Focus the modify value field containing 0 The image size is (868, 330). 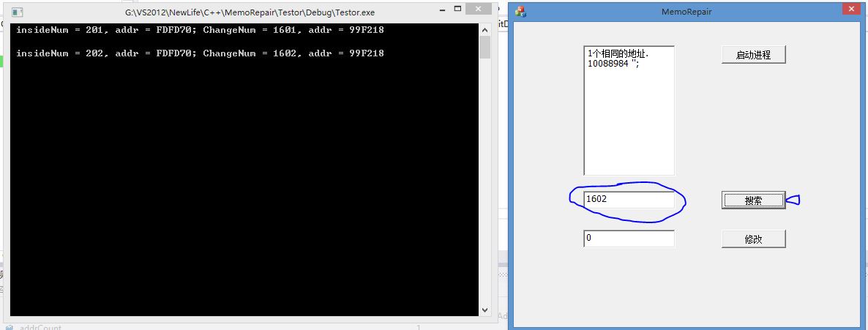629,239
